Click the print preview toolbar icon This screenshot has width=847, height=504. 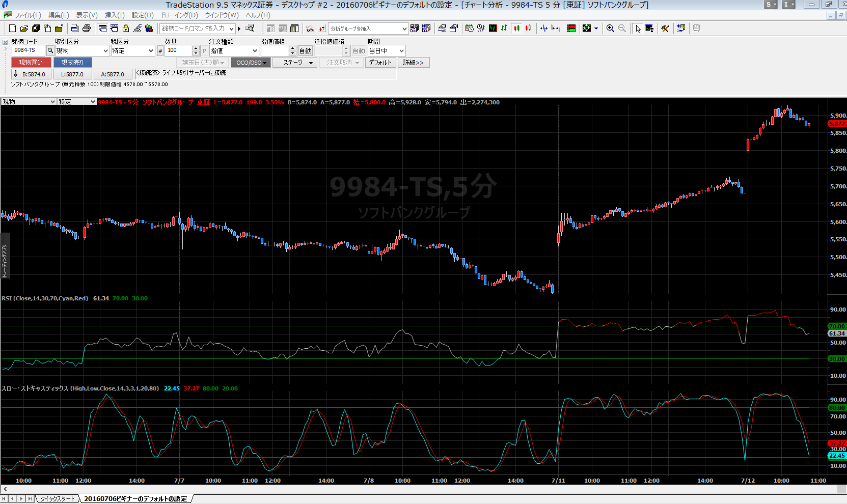pyautogui.click(x=75, y=29)
